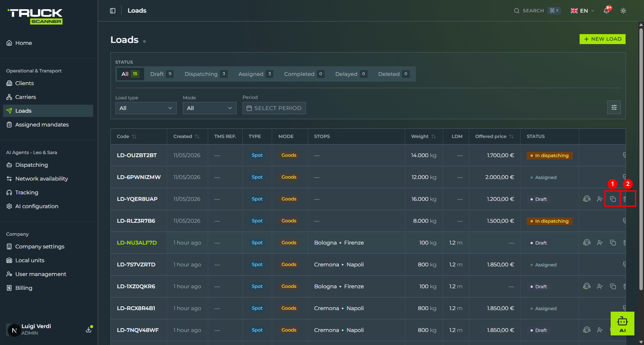
Task: Switch to the Dispatching status tab
Action: point(206,74)
